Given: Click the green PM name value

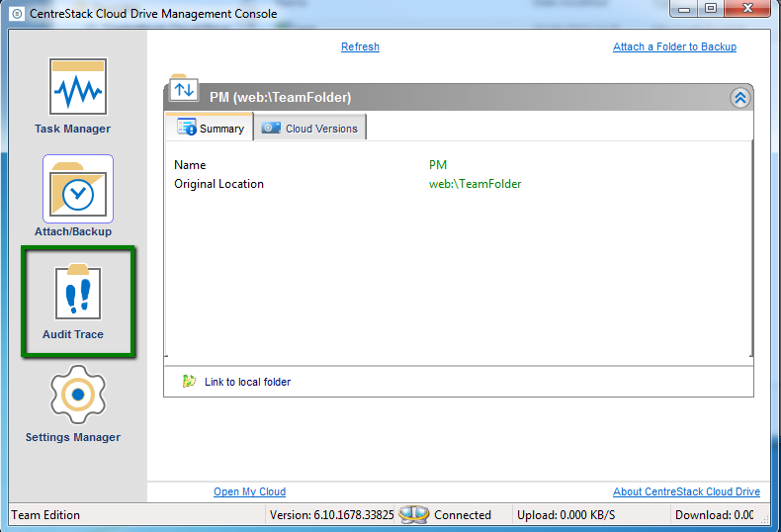Looking at the screenshot, I should point(438,165).
